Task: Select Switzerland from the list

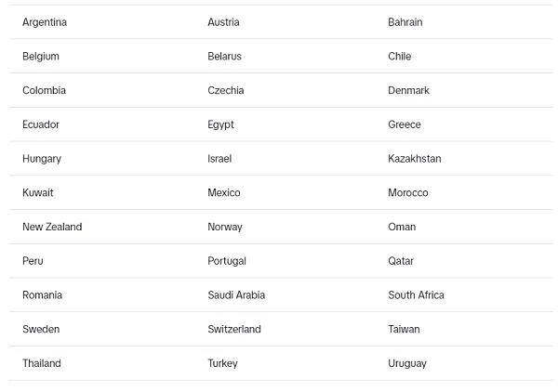Action: (x=234, y=329)
